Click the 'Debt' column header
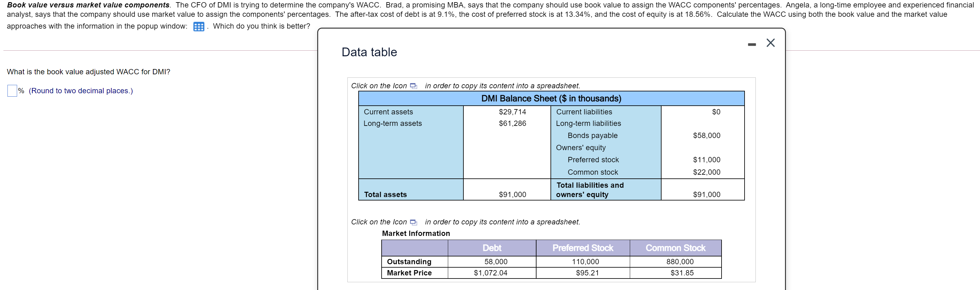The width and height of the screenshot is (980, 290). [x=492, y=248]
